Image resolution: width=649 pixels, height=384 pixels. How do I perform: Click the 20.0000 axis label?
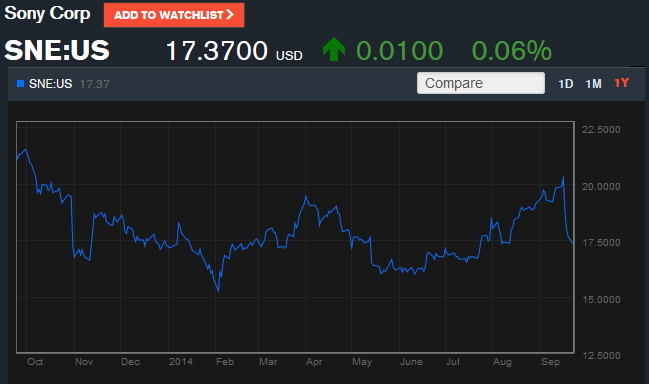[601, 187]
